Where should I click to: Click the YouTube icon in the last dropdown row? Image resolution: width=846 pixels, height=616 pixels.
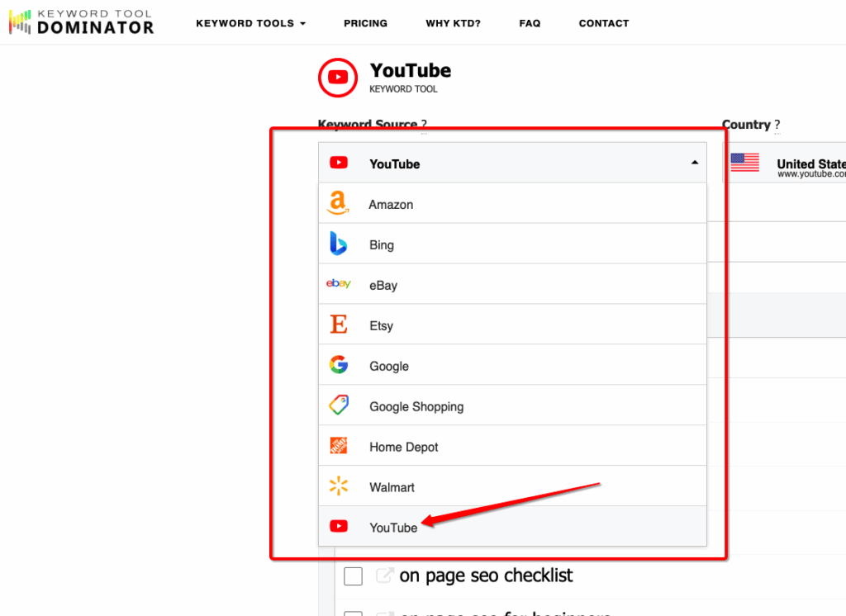[x=338, y=527]
